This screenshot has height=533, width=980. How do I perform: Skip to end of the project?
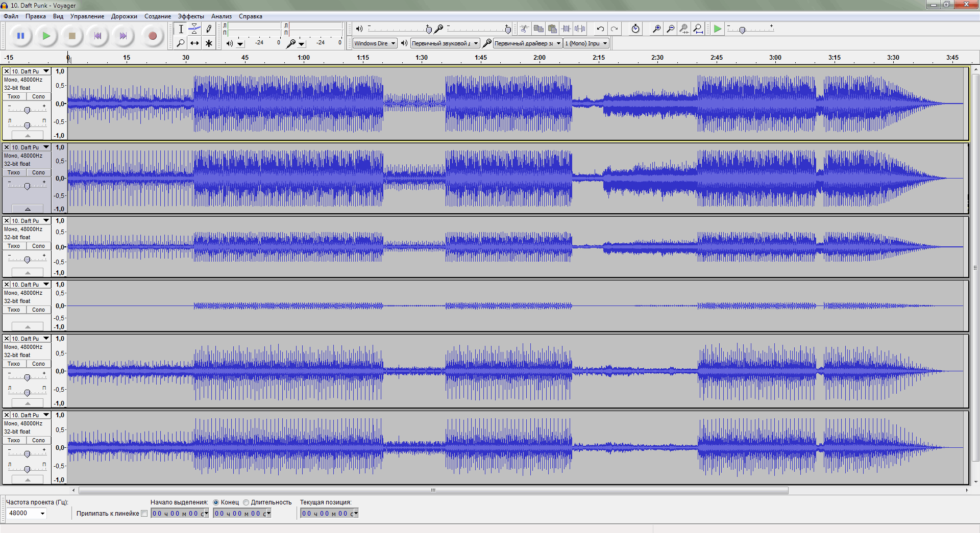pos(123,36)
